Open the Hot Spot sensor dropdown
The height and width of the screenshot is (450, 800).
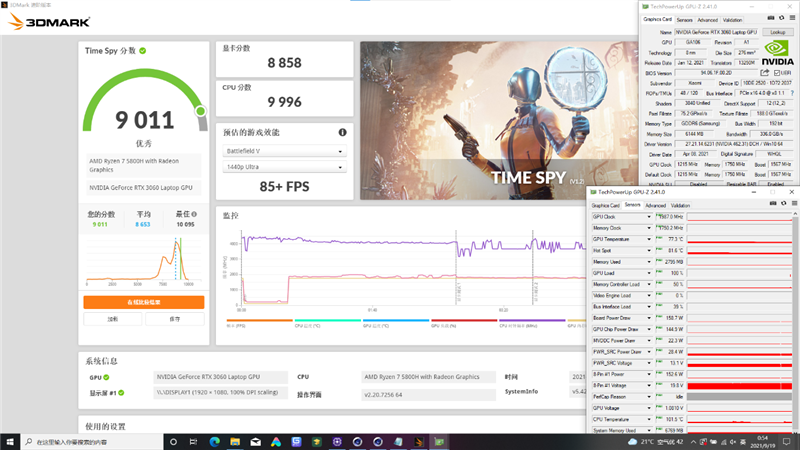point(649,251)
